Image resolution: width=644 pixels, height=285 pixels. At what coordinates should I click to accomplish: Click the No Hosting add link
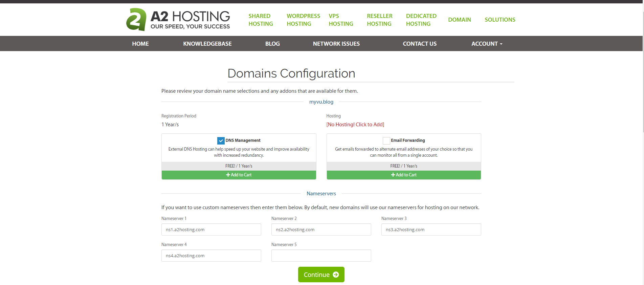pyautogui.click(x=355, y=125)
